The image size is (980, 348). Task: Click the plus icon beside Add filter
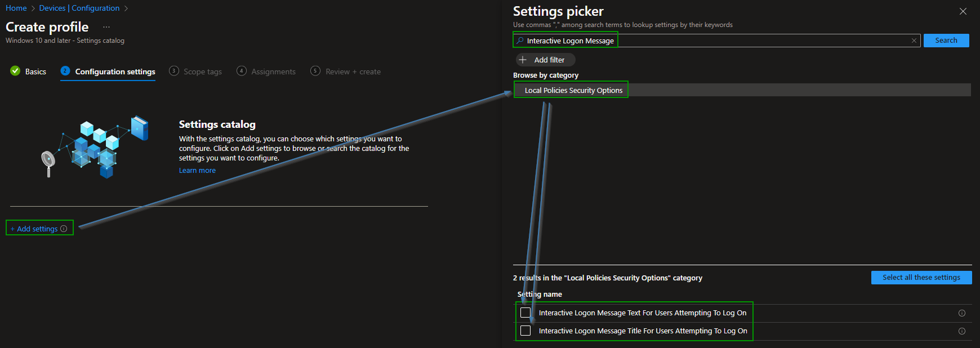click(523, 60)
